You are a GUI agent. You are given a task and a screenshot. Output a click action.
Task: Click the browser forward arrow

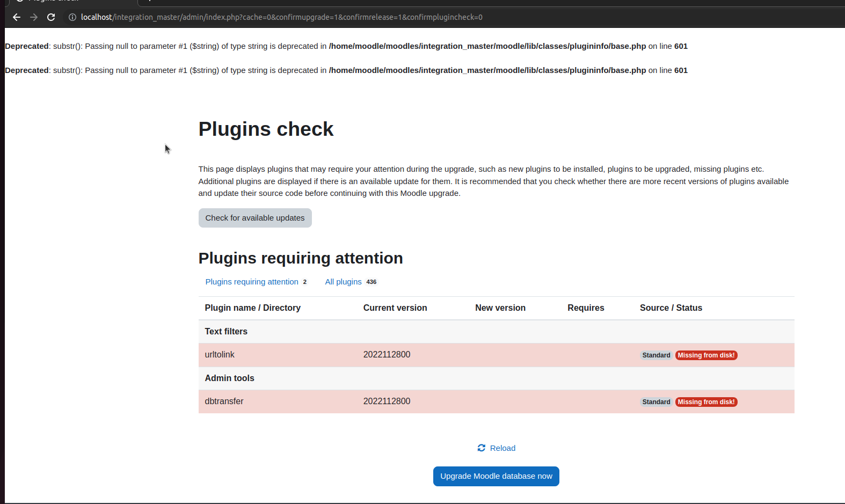(34, 17)
